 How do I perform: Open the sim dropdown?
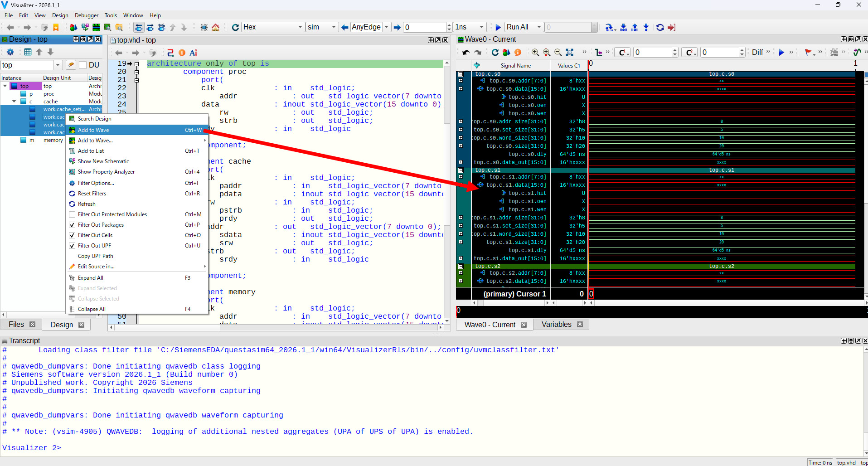[x=334, y=27]
